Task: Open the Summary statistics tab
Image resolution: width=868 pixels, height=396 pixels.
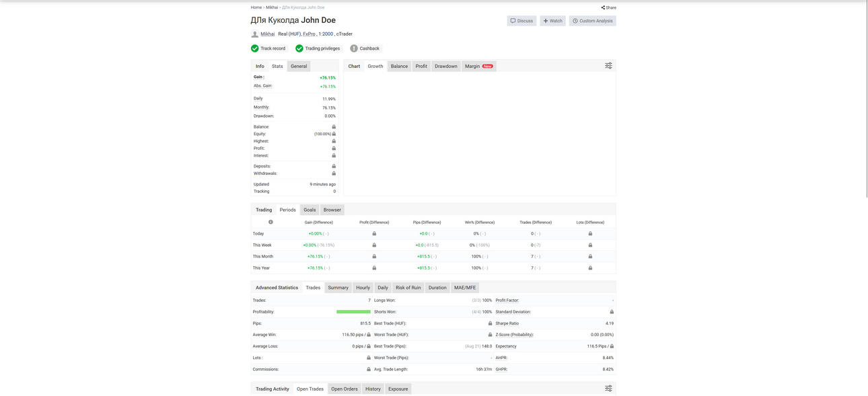Action: click(338, 288)
